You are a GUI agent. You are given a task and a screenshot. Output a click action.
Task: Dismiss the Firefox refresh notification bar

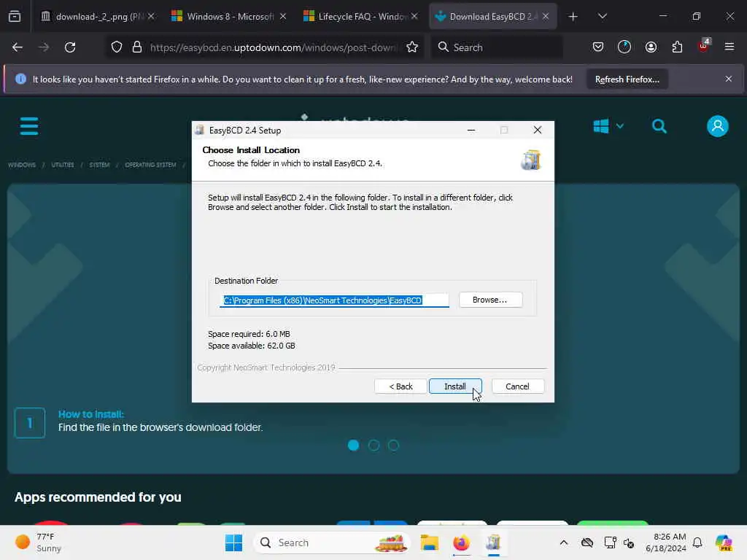[x=729, y=79]
